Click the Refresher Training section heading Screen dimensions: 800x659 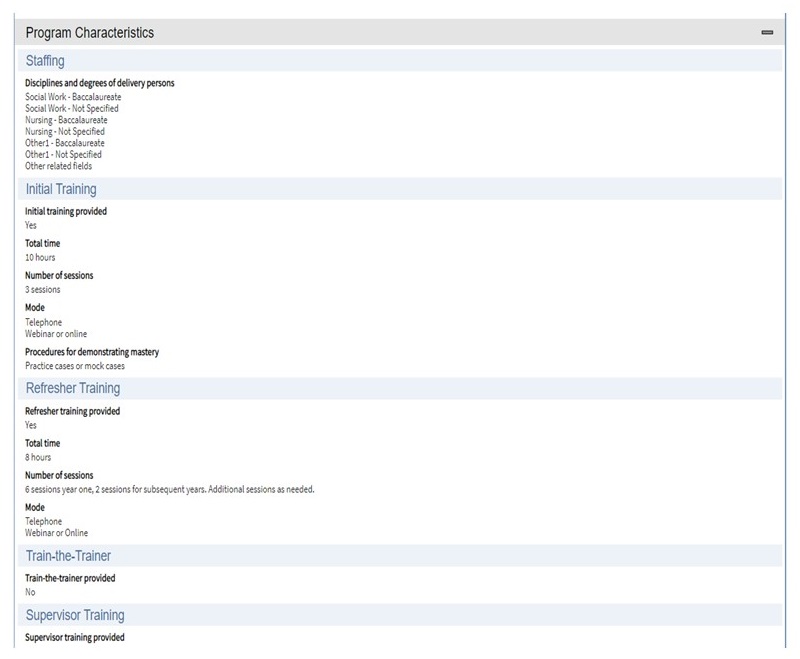72,388
